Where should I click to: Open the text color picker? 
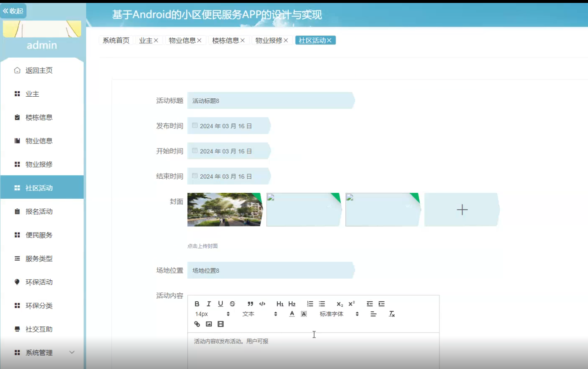pyautogui.click(x=292, y=314)
